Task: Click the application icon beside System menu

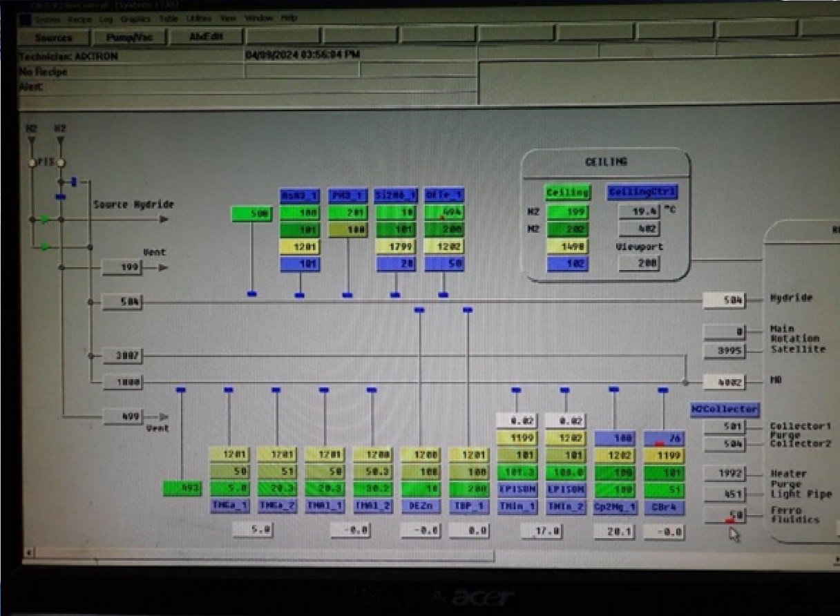Action: coord(26,19)
